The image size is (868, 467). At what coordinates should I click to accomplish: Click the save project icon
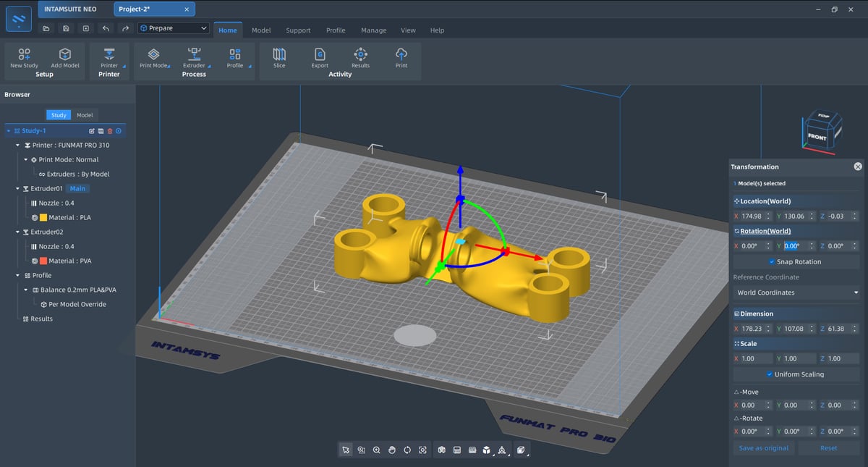(66, 28)
